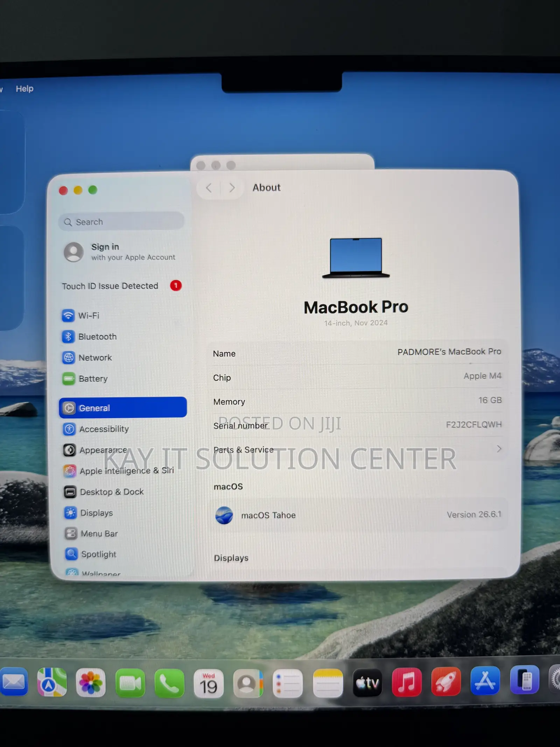Click the PADMORE's MacBook Pro name field

click(449, 351)
